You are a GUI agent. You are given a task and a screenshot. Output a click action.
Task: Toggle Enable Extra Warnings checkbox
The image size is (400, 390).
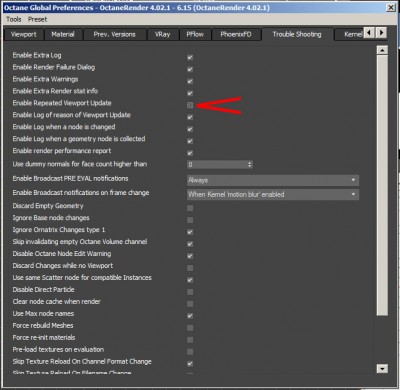click(x=190, y=81)
